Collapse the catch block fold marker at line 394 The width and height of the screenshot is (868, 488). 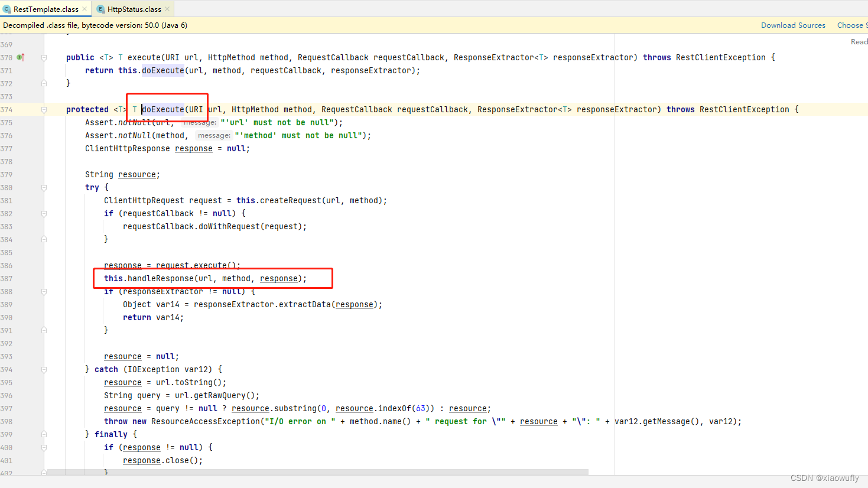tap(43, 369)
